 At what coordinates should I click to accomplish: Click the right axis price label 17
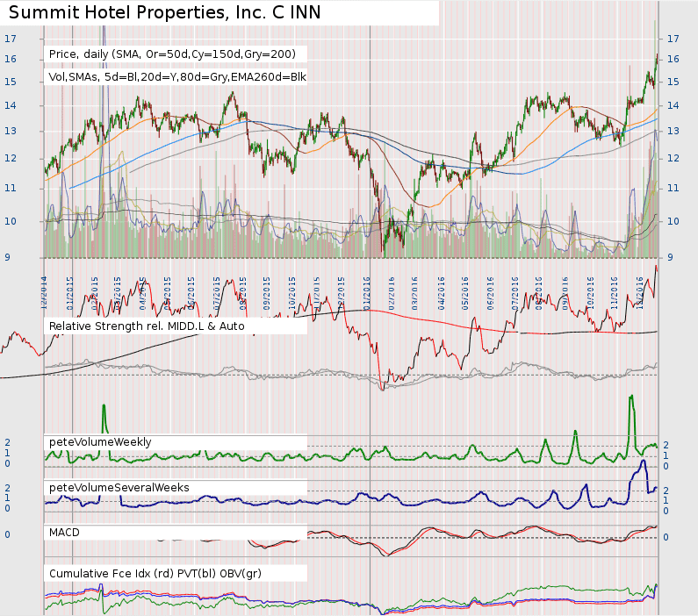point(673,39)
